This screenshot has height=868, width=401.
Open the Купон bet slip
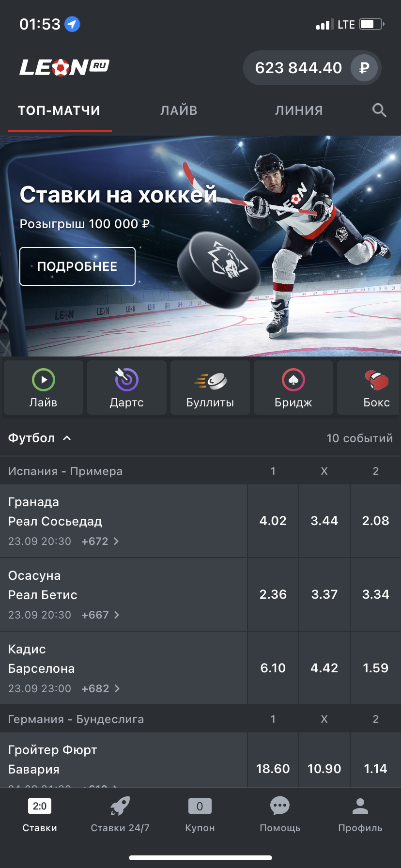(200, 815)
